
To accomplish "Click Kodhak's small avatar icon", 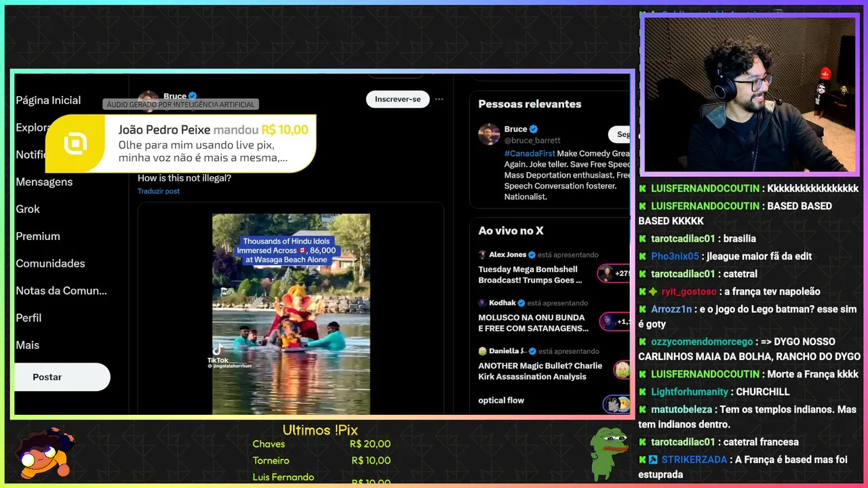I will pos(482,303).
